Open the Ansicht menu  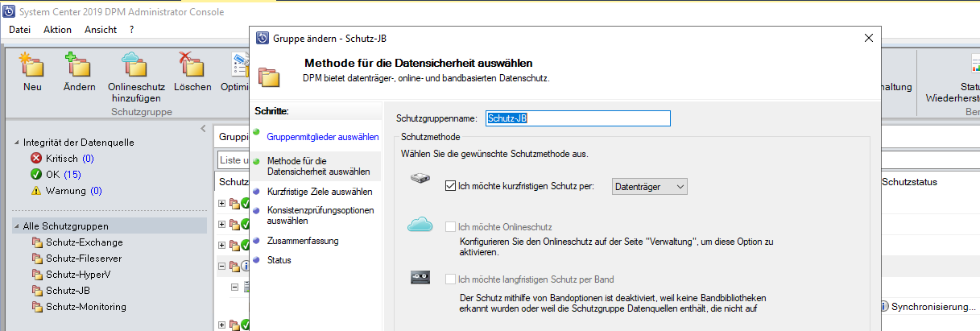click(x=101, y=30)
